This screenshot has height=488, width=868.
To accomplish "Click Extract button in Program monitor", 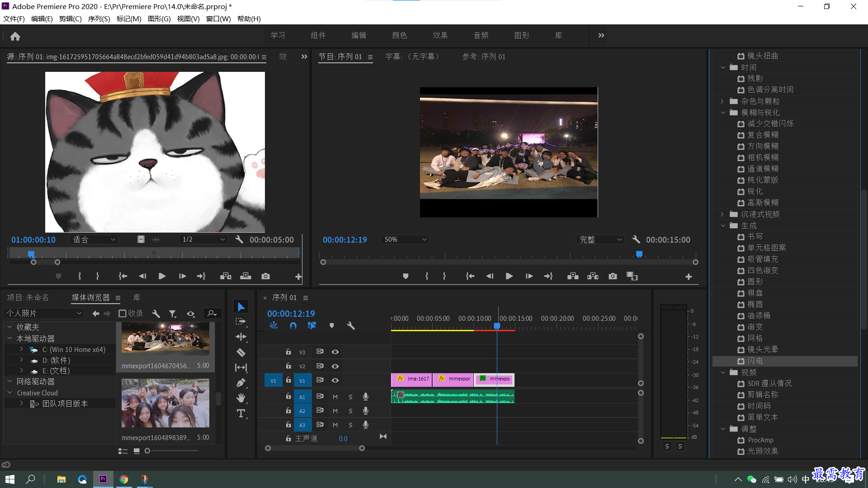I will [593, 276].
